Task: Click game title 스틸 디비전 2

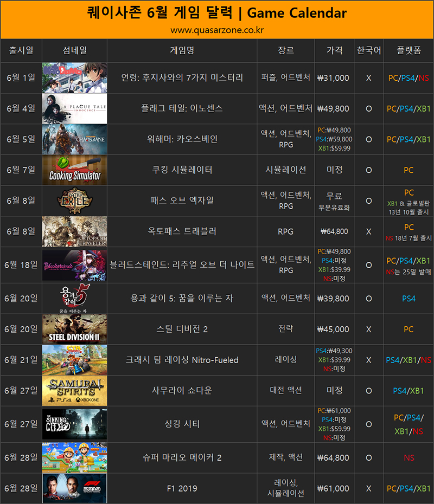Action: tap(182, 329)
